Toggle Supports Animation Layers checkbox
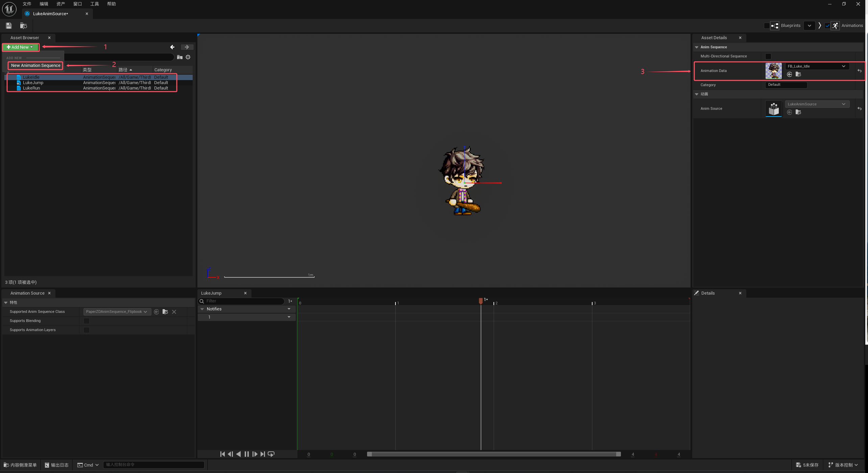 (x=87, y=330)
